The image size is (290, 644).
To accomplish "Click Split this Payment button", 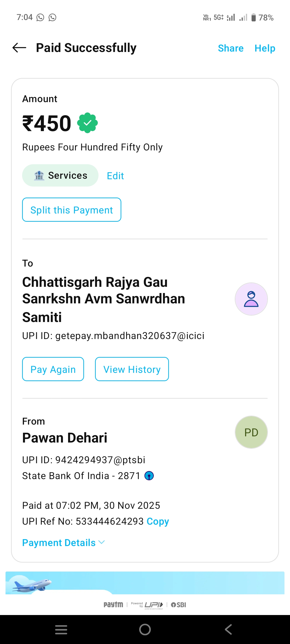I will click(72, 210).
